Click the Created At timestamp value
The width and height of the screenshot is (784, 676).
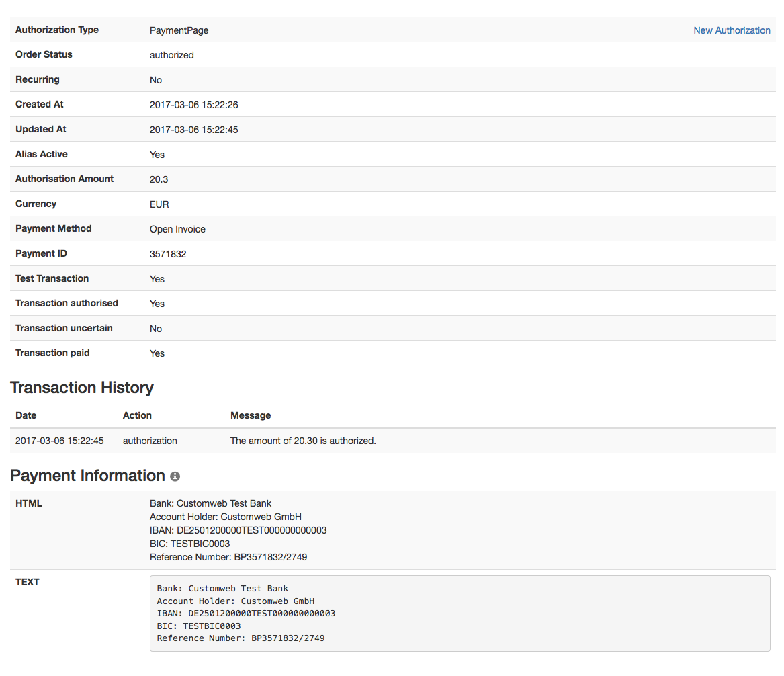[x=193, y=105]
